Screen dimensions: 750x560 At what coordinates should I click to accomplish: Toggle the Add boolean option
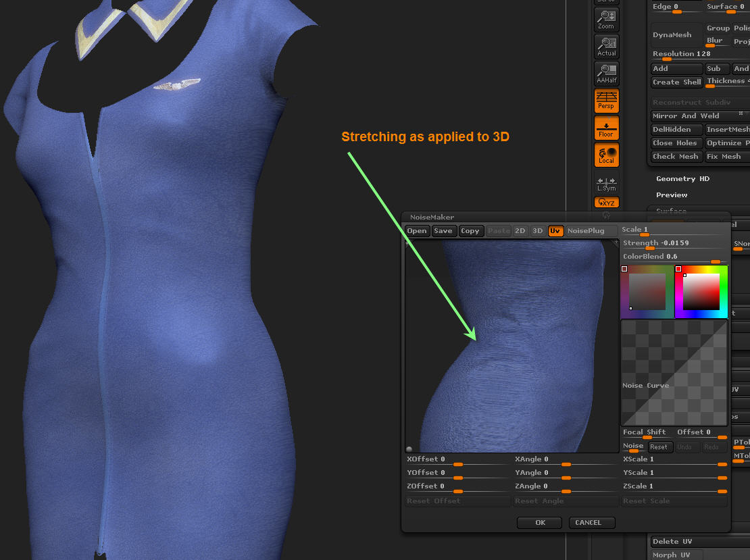pos(677,69)
